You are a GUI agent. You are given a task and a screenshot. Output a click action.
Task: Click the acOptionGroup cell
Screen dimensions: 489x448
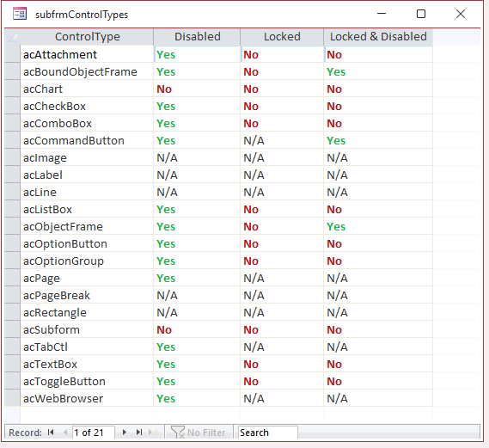pos(87,261)
